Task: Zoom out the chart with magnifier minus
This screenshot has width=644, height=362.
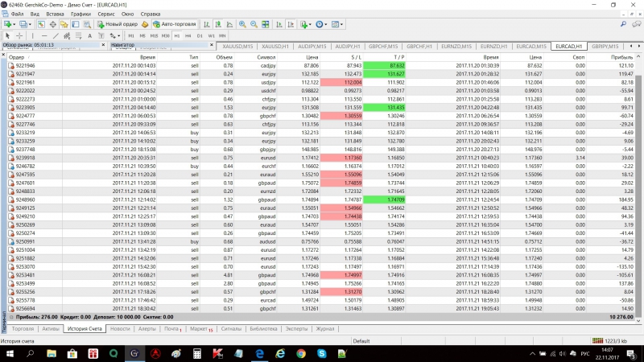Action: pos(254,24)
